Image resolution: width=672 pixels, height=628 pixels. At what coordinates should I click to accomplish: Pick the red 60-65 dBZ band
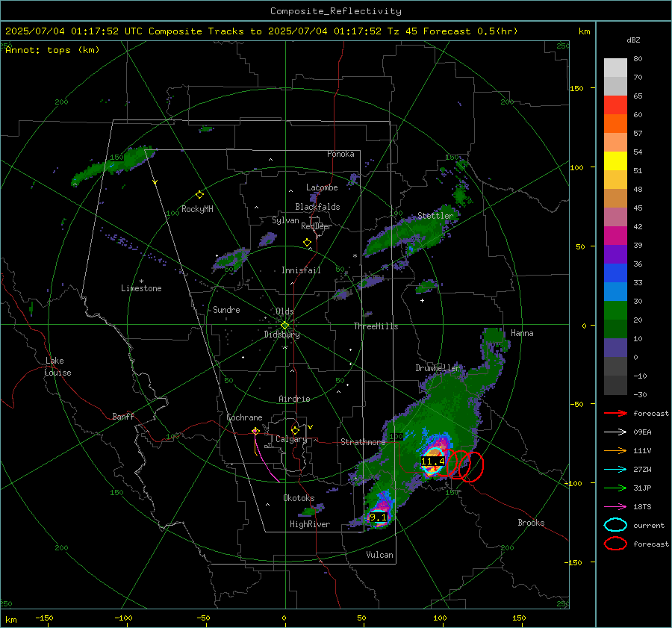615,105
